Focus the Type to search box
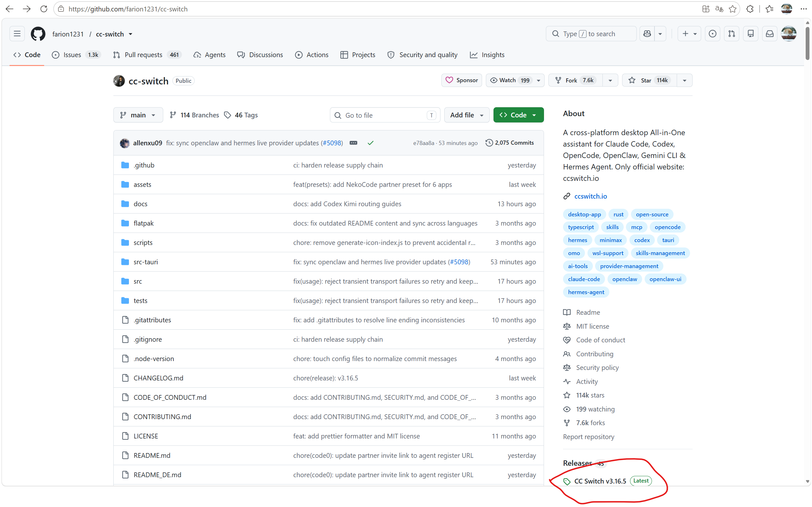 [x=591, y=34]
